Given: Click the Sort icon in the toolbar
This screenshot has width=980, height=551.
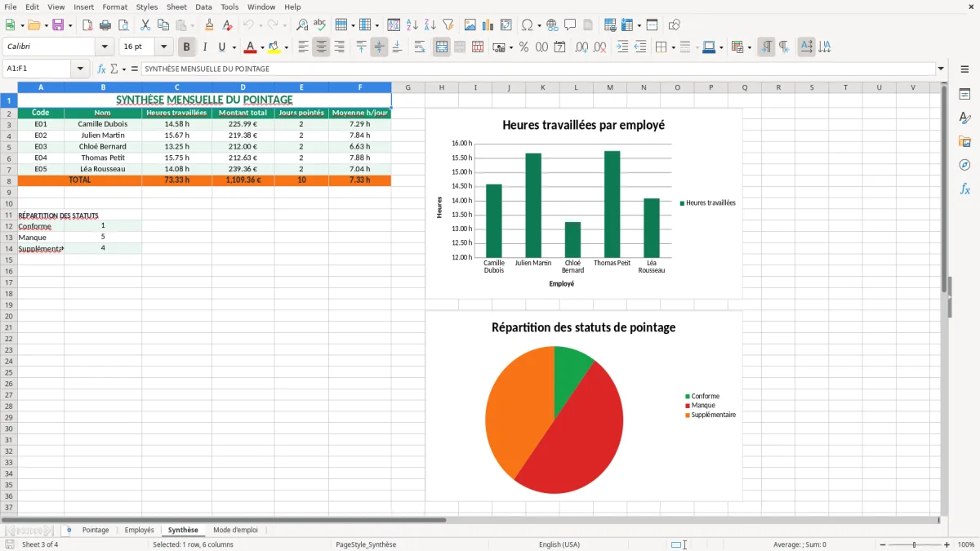Looking at the screenshot, I should [x=394, y=25].
